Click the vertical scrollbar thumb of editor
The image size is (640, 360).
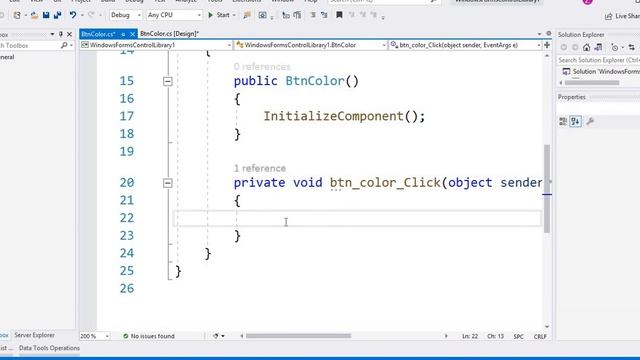coord(547,189)
